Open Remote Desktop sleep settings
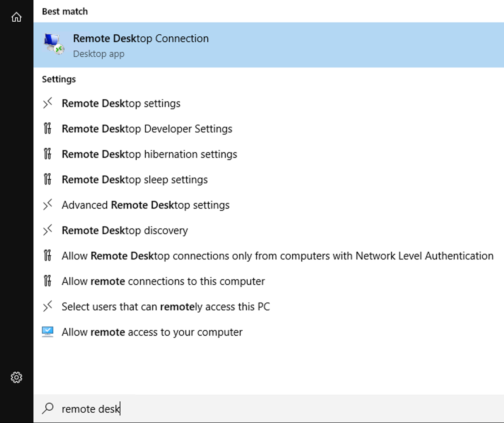Screen dimensions: 504x423 [x=134, y=180]
